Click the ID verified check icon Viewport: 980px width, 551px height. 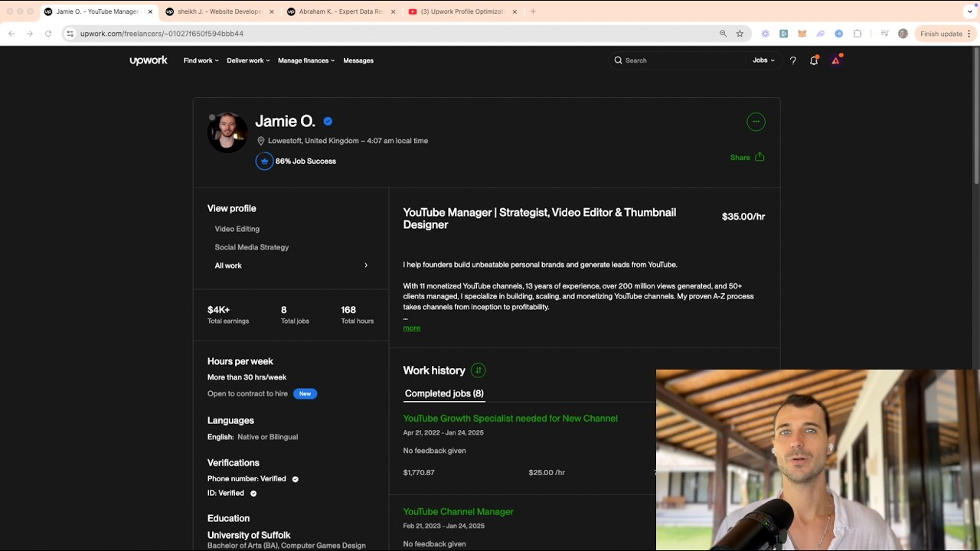[x=253, y=494]
